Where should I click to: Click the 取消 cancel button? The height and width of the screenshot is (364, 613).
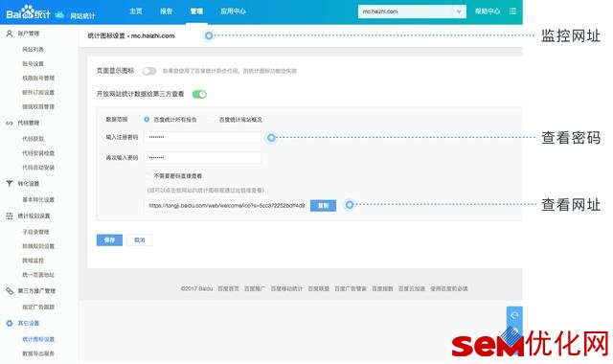click(x=140, y=240)
